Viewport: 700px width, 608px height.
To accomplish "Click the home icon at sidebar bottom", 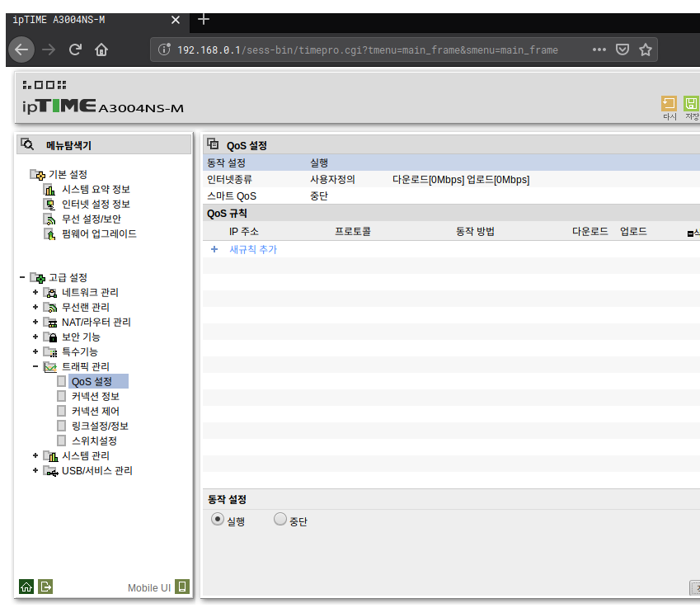I will coord(26,587).
